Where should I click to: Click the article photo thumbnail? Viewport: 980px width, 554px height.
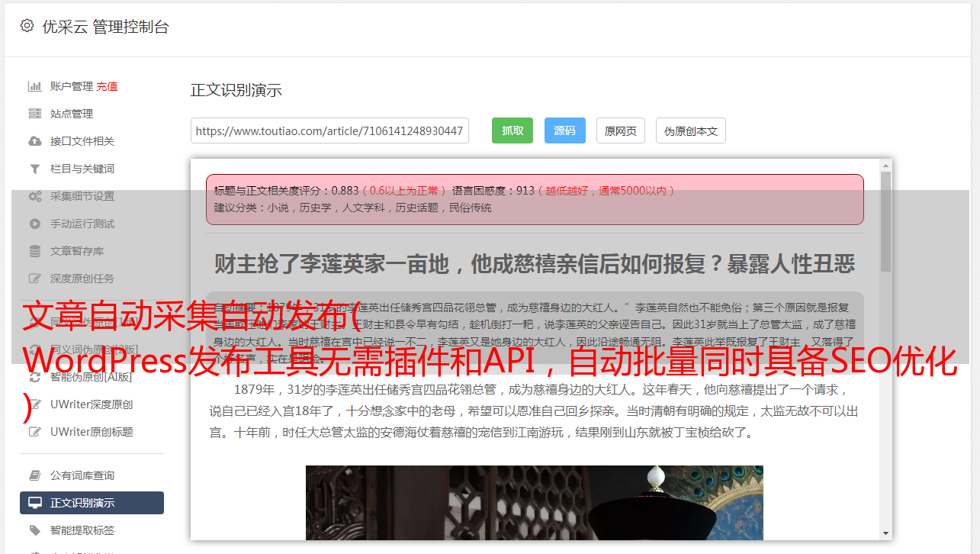pyautogui.click(x=534, y=503)
